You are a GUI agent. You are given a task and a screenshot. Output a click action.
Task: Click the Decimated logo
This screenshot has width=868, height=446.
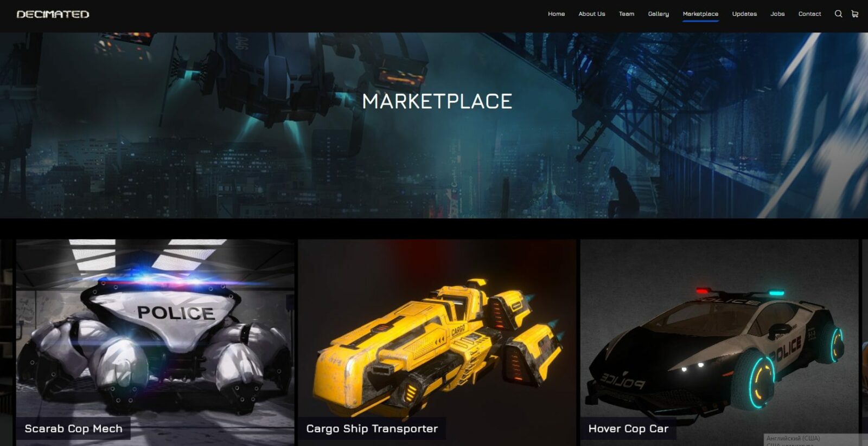click(53, 14)
